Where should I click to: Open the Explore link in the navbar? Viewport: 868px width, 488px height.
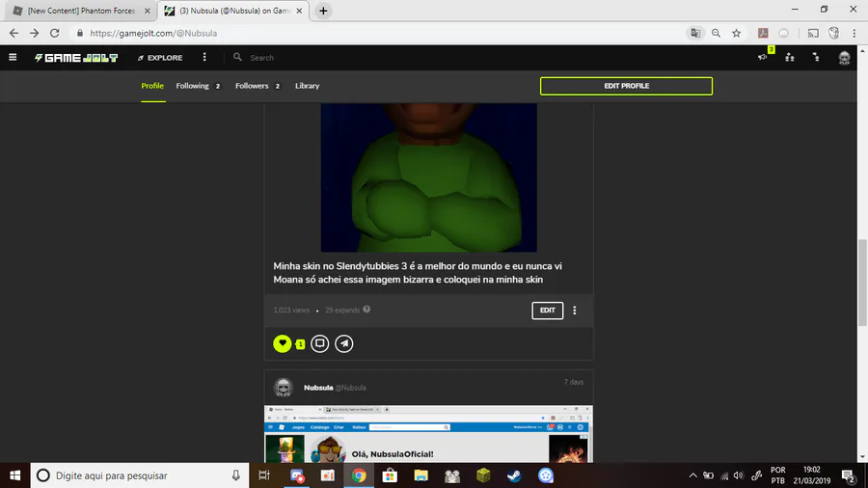(160, 58)
